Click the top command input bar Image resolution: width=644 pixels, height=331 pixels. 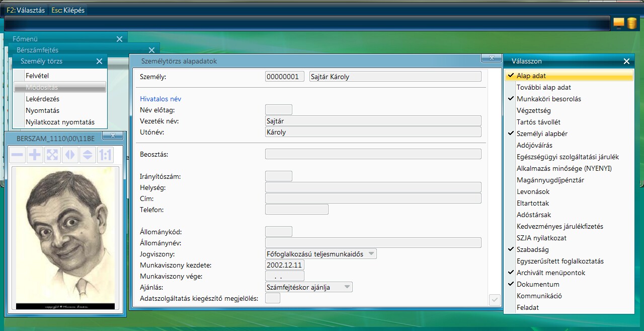(x=307, y=23)
